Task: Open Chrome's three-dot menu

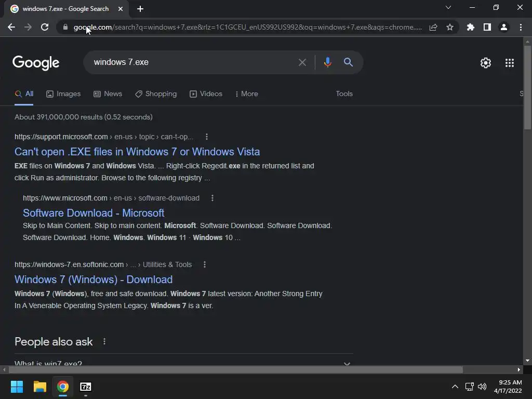Action: [x=521, y=27]
